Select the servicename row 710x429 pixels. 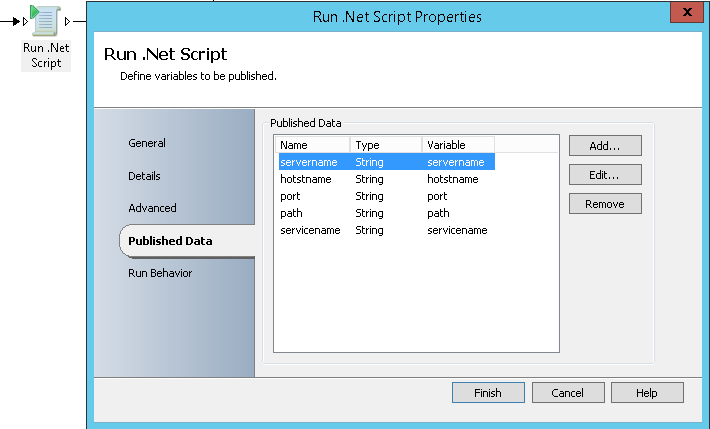click(x=387, y=230)
